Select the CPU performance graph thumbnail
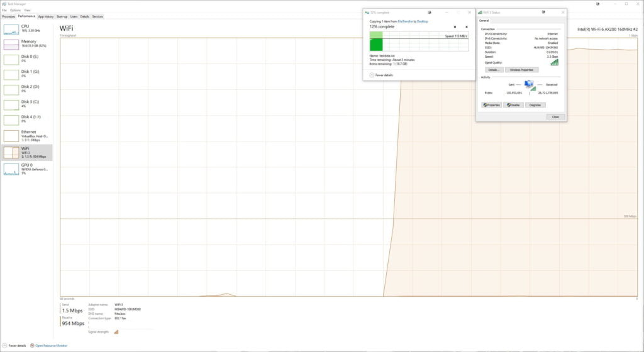 coord(11,30)
